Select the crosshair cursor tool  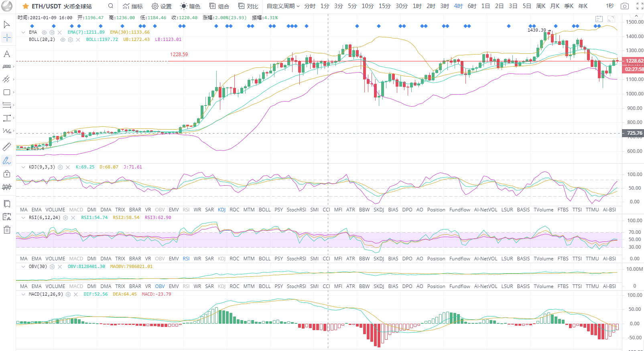point(7,38)
